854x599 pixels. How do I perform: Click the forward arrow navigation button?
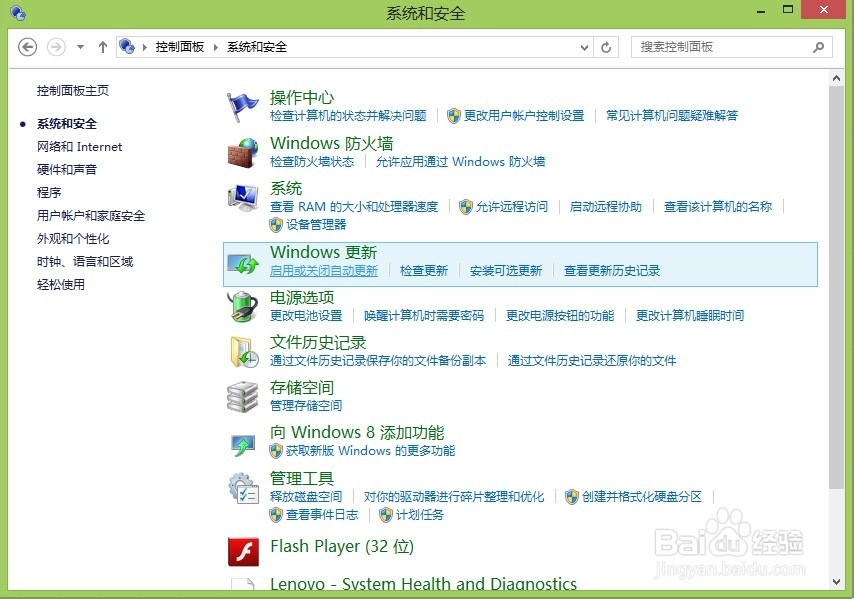[x=56, y=47]
